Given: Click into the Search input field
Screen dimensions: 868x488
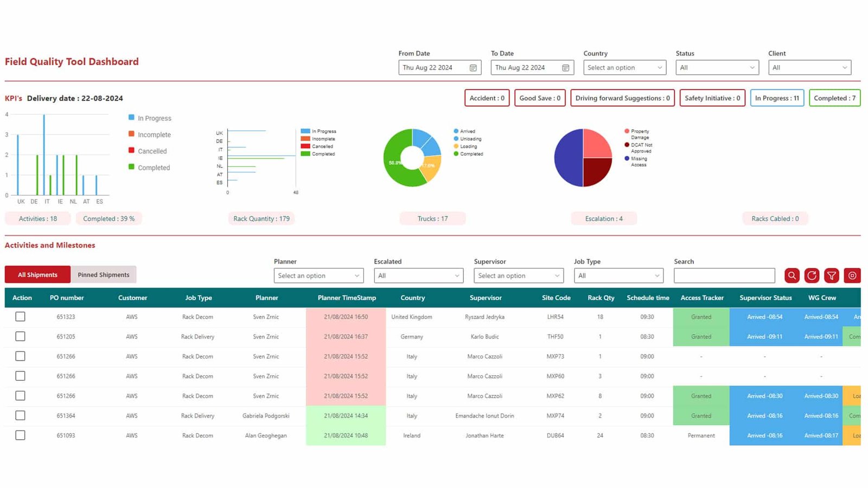Looking at the screenshot, I should 724,275.
